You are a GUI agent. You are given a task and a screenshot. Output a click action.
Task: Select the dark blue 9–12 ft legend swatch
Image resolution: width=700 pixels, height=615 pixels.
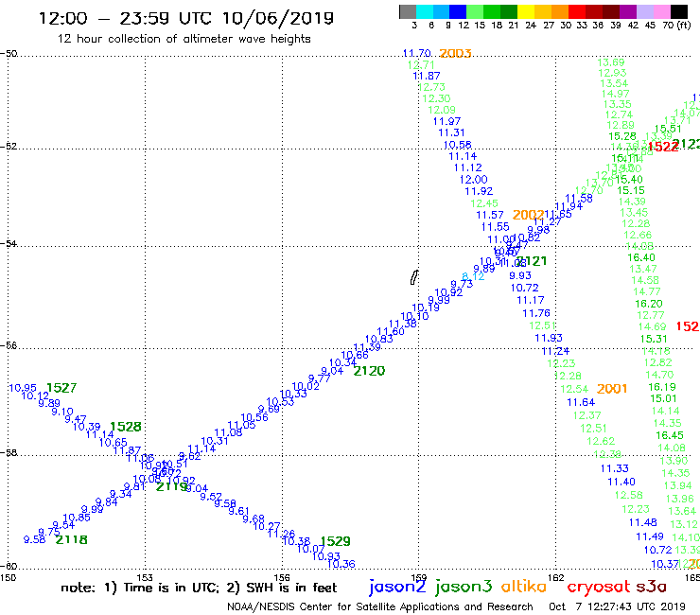click(x=458, y=11)
